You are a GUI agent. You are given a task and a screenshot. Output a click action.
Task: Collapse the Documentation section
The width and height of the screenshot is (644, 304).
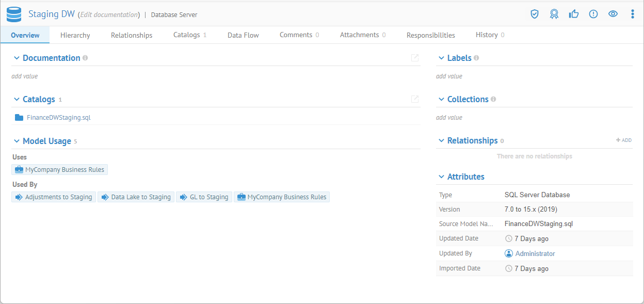click(17, 58)
